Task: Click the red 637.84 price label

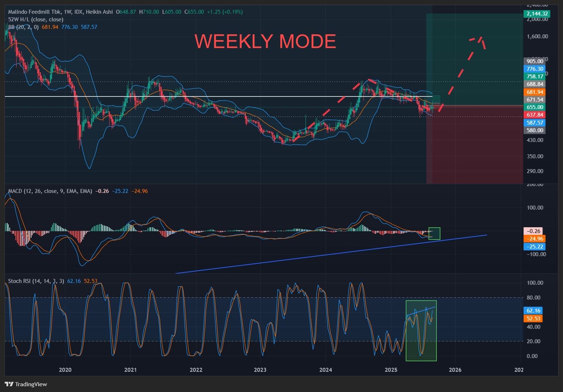Action: (x=534, y=115)
